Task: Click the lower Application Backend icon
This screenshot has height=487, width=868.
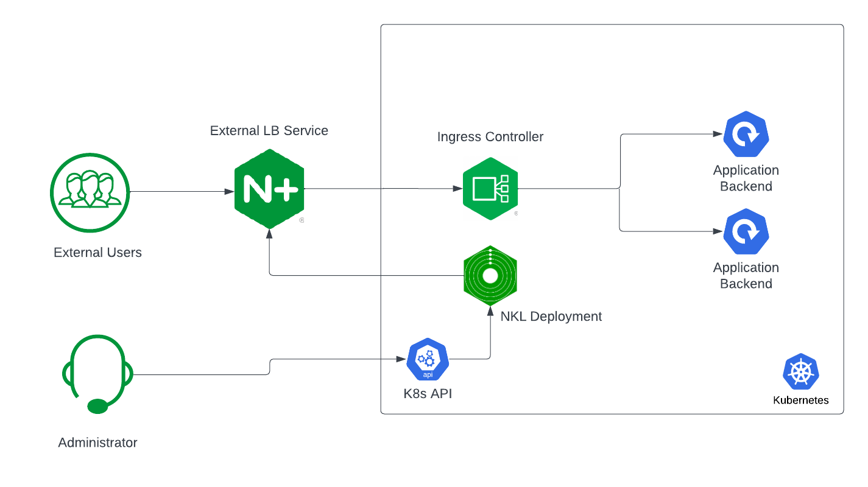Action: pos(746,232)
